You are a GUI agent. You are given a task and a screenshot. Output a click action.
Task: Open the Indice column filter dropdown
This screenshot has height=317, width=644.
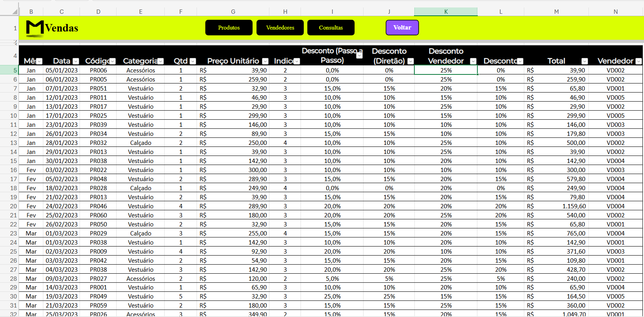[x=297, y=61]
